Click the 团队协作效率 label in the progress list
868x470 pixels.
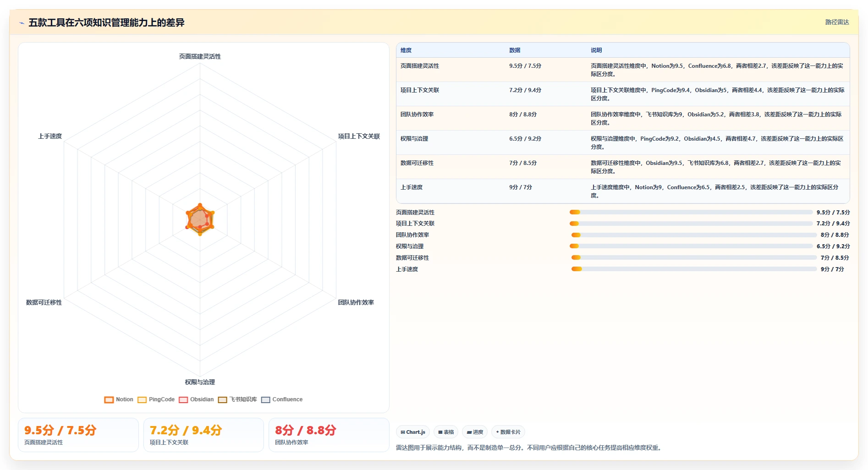(412, 235)
